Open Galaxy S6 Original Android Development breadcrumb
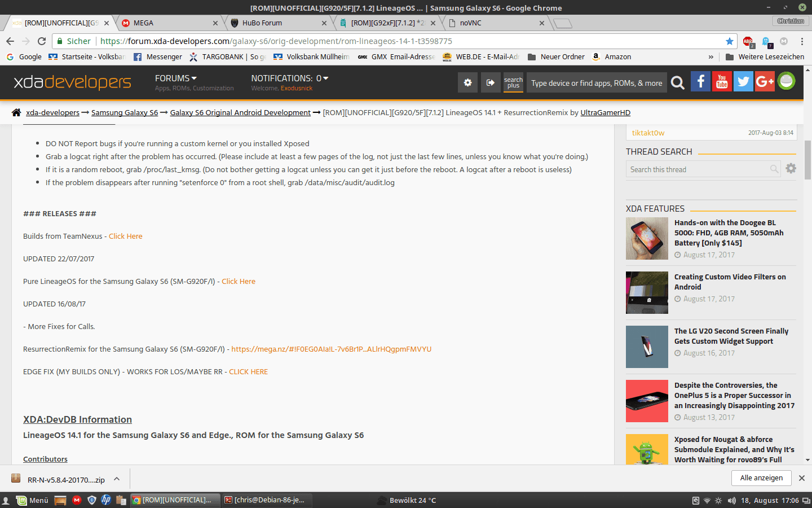 [240, 113]
